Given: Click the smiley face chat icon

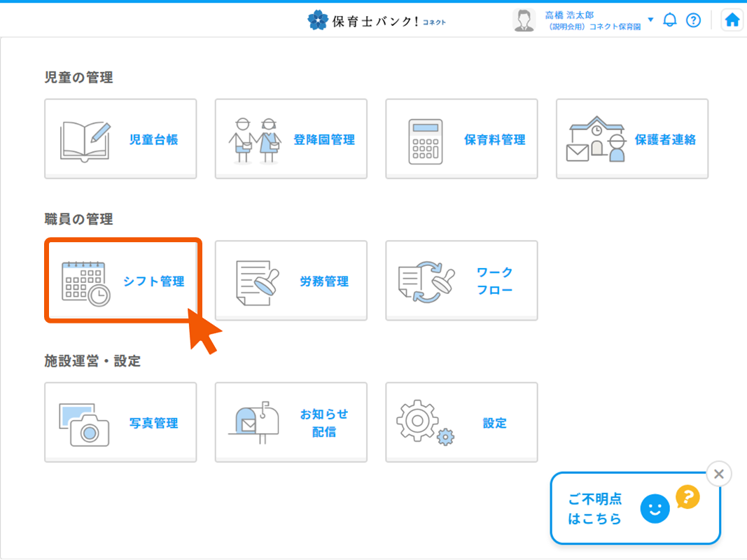Looking at the screenshot, I should (655, 510).
